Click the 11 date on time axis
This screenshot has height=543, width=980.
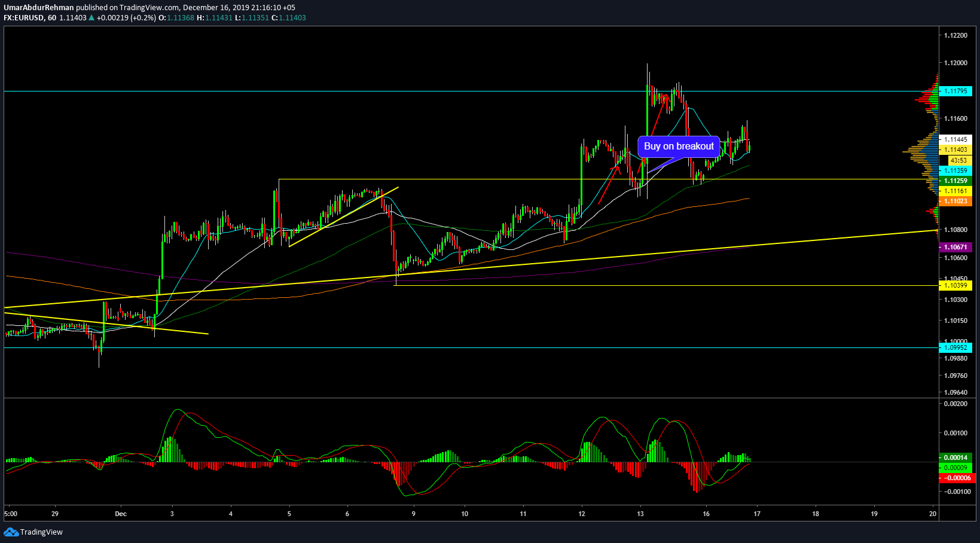tap(523, 514)
